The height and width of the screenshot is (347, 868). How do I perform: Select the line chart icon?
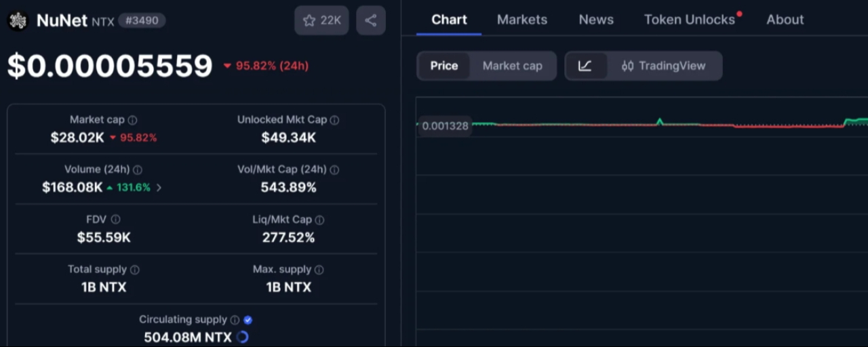pyautogui.click(x=586, y=66)
